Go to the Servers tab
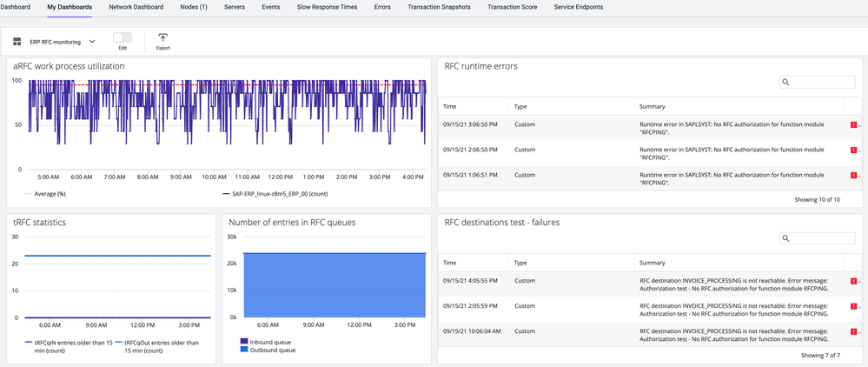The image size is (868, 367). (235, 7)
